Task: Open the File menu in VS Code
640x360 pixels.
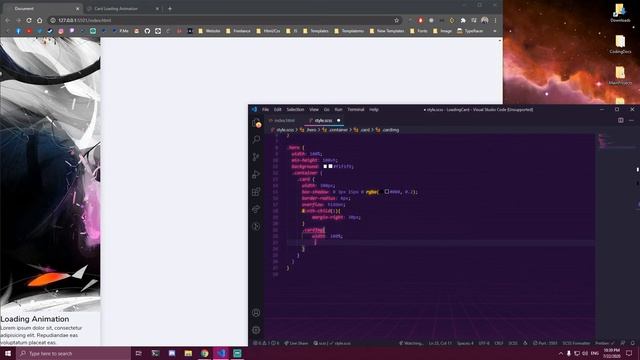Action: point(265,109)
